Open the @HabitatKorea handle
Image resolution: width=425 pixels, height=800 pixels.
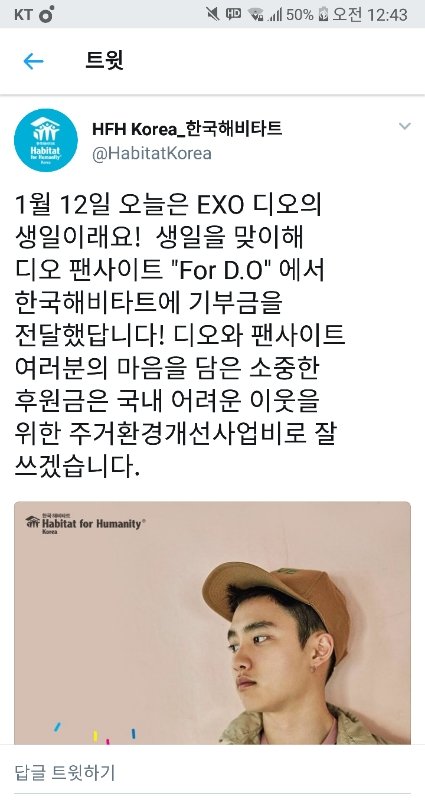152,154
